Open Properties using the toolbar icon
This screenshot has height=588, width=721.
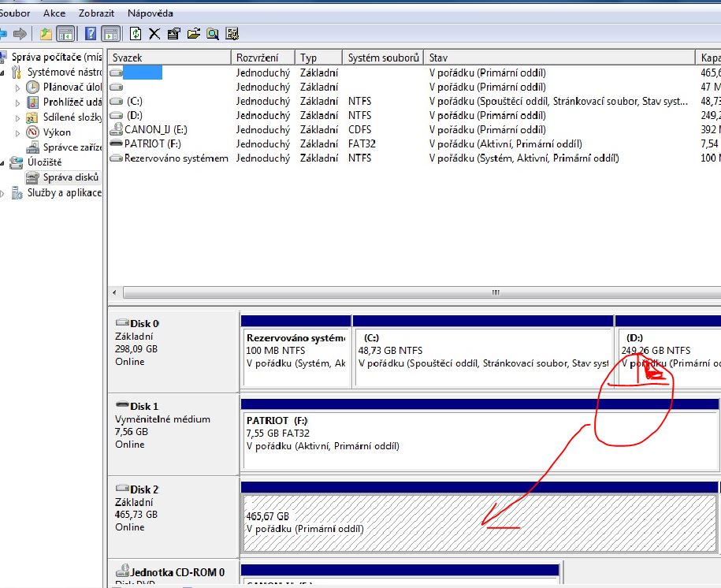tap(173, 33)
